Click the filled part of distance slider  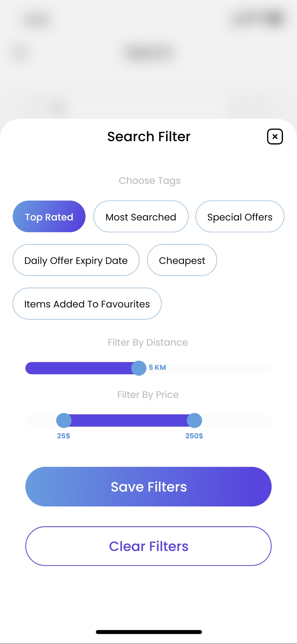pyautogui.click(x=80, y=368)
